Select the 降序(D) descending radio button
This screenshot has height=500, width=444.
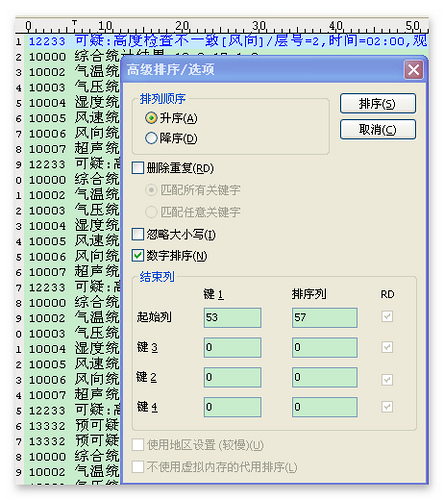tap(151, 138)
